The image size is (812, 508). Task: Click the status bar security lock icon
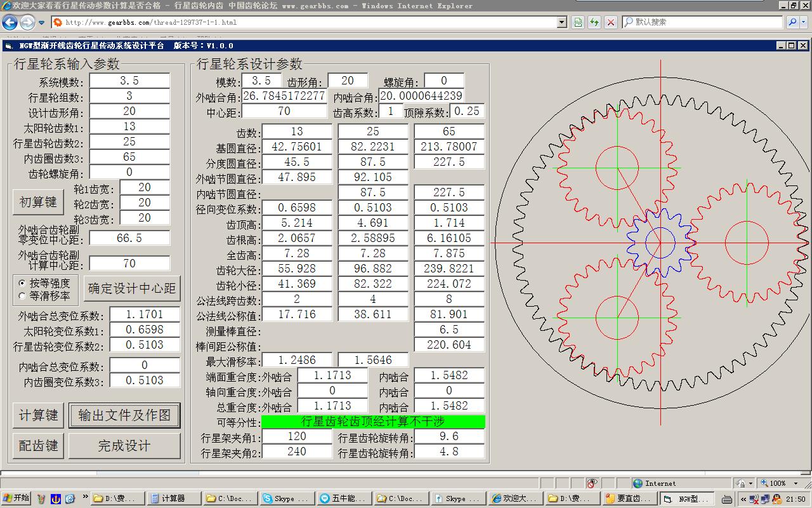740,483
